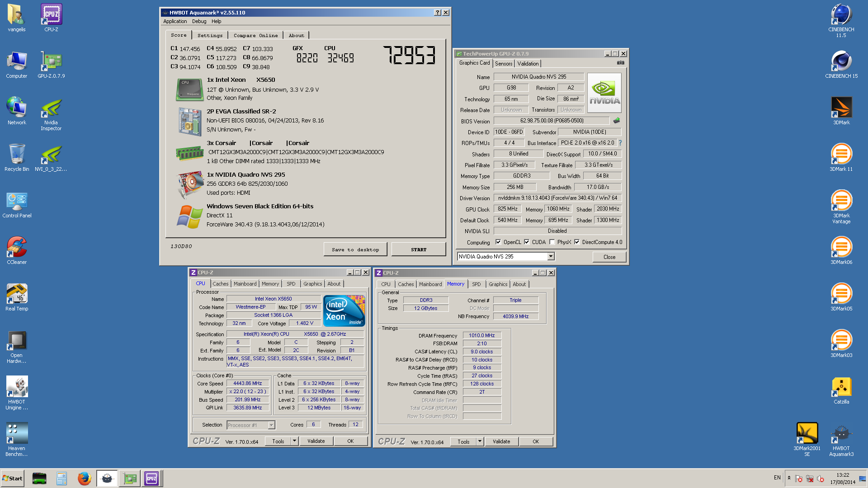Click the Core Speed value 4443.86 MHz
This screenshot has height=488, width=868.
247,383
